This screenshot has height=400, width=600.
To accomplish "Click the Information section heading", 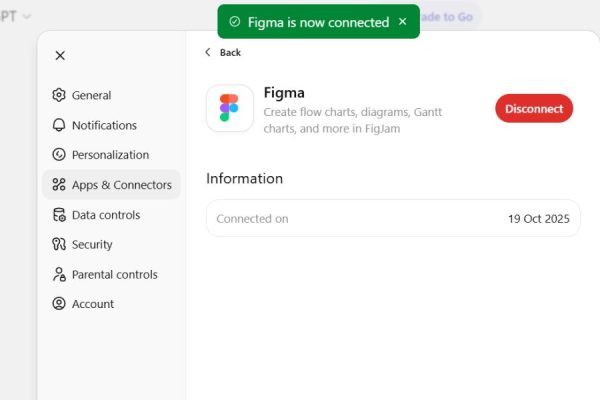I will click(x=244, y=179).
